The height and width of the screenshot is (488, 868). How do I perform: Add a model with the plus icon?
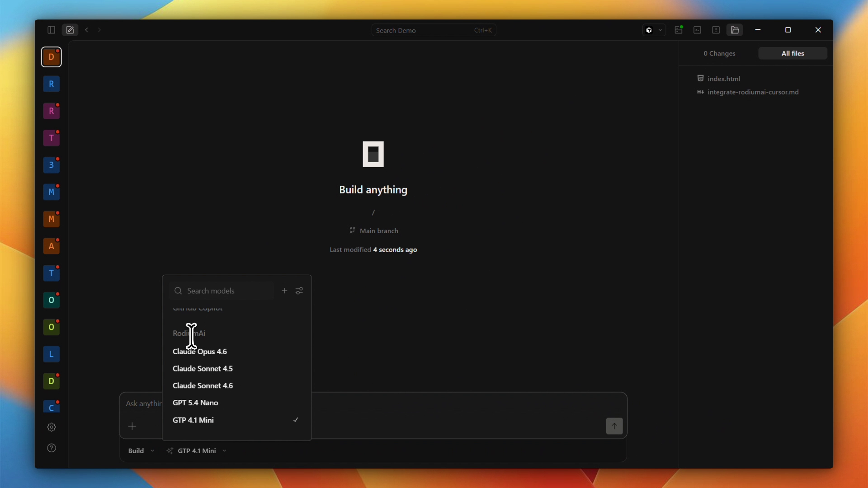click(x=284, y=291)
